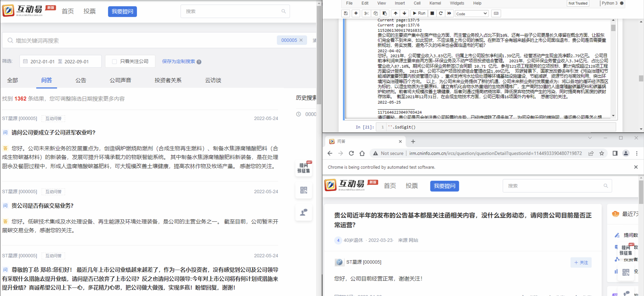
Task: Remove the 000005 search tag
Action: [301, 40]
